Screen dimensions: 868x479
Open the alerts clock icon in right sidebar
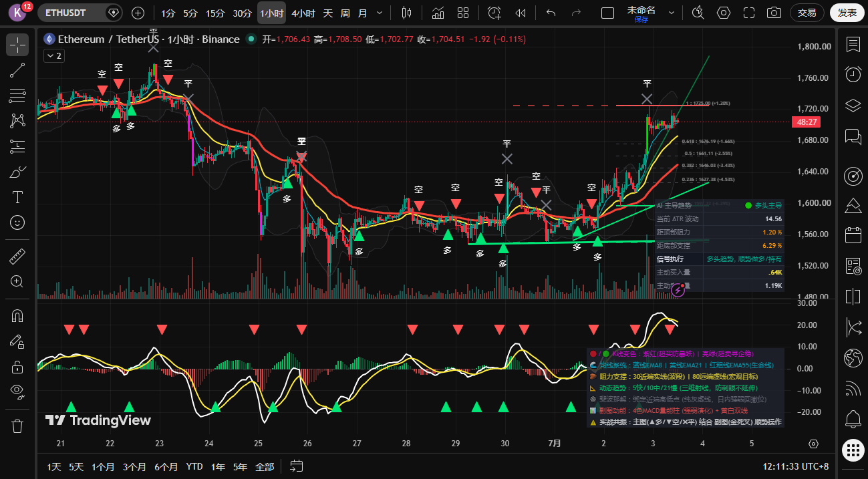[853, 74]
